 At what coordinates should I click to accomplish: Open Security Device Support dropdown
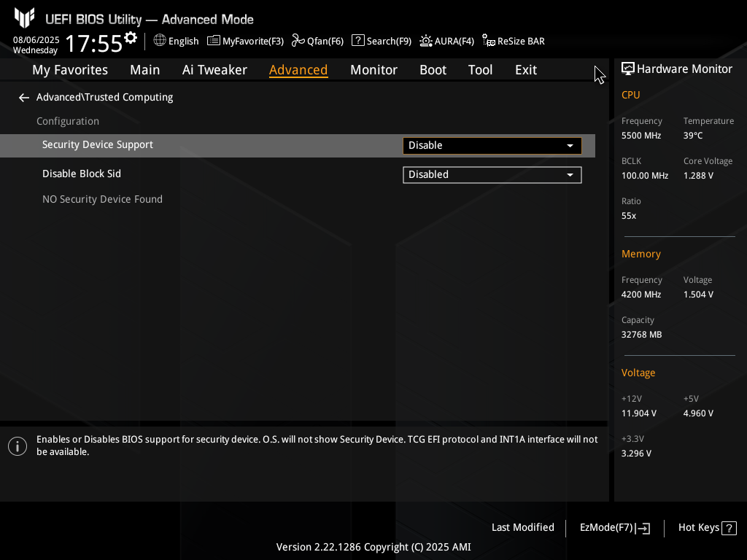pyautogui.click(x=492, y=146)
